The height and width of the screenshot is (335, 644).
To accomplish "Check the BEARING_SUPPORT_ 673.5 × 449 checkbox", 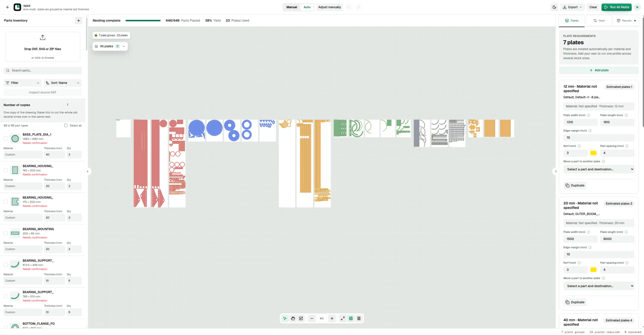I will pyautogui.click(x=5, y=265).
